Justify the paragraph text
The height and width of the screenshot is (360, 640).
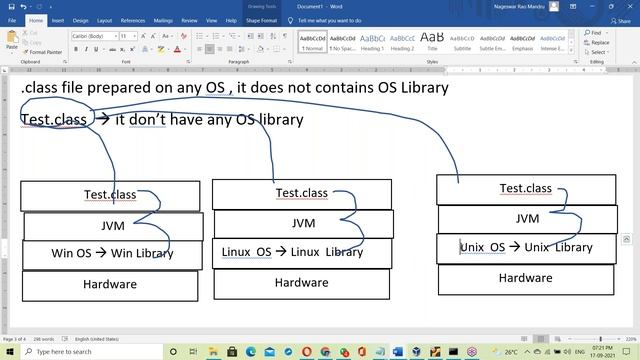pos(230,49)
